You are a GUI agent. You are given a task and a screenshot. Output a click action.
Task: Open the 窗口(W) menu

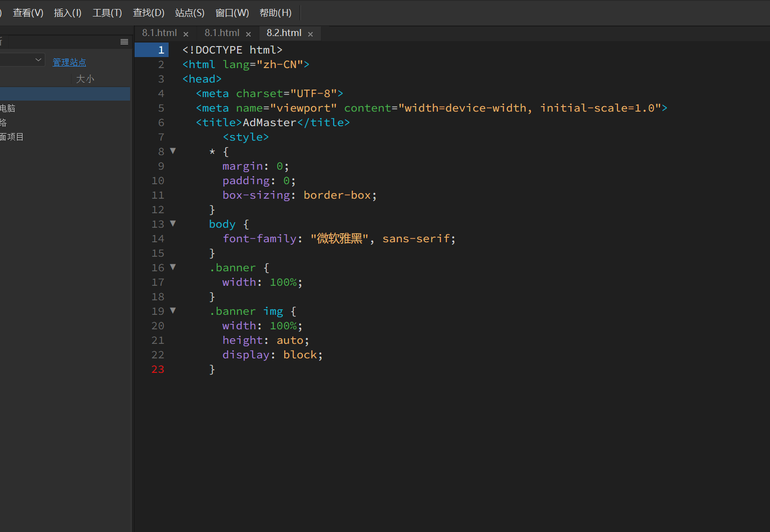pyautogui.click(x=232, y=13)
